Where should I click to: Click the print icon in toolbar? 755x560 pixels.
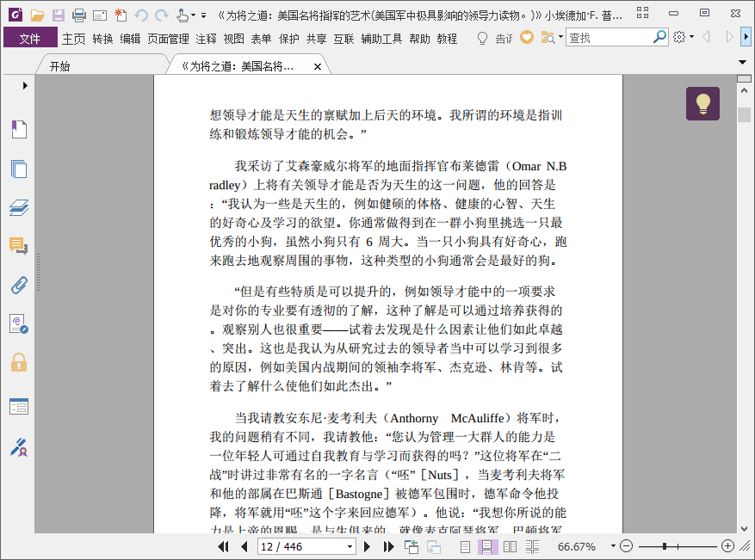(x=79, y=15)
